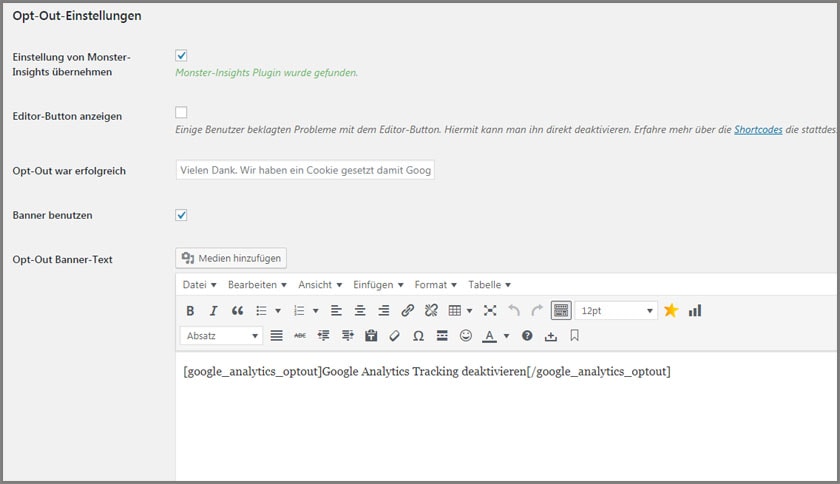Open editor help question mark icon

pyautogui.click(x=527, y=336)
